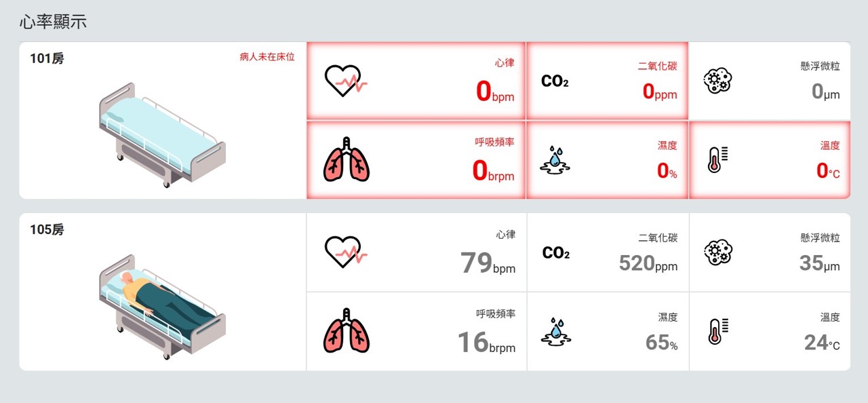Click the heart rate icon for room 105
868x403 pixels.
tap(346, 252)
